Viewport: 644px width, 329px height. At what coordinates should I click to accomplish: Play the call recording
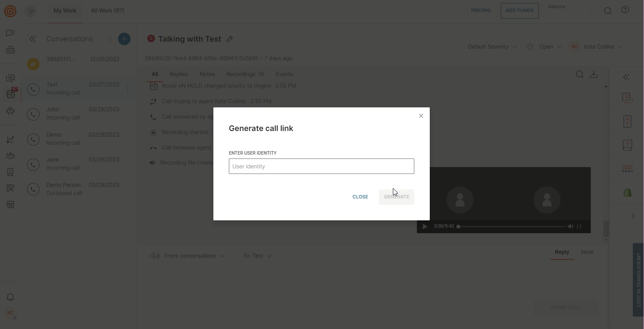[425, 226]
